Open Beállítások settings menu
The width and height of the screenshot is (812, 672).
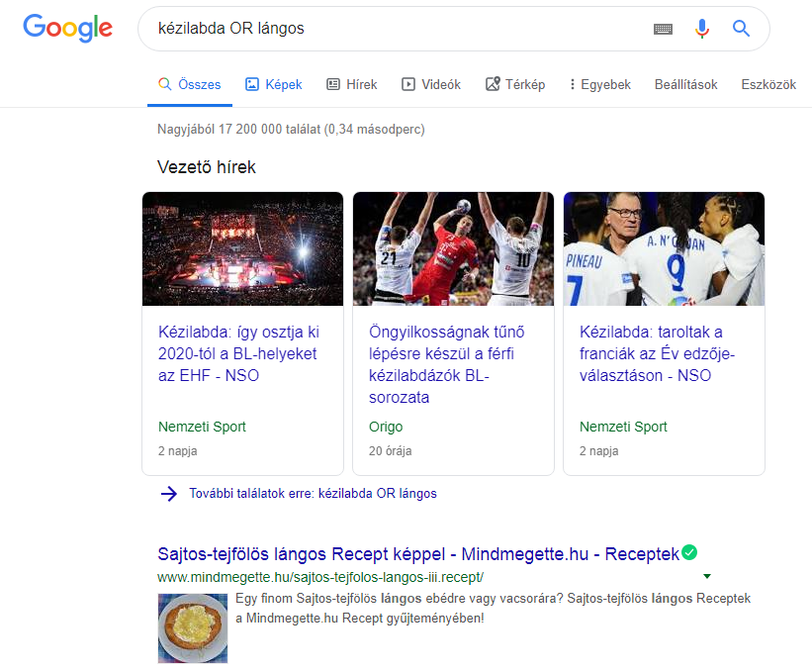coord(685,84)
